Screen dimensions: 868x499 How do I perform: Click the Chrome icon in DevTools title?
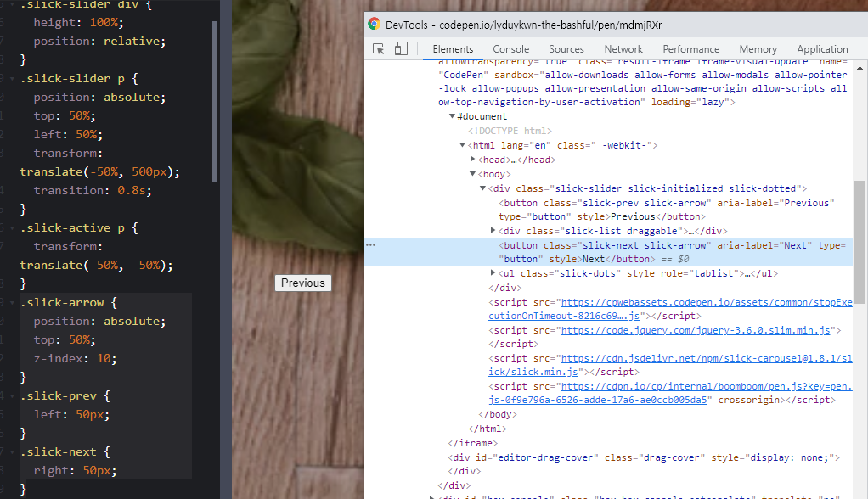pos(375,24)
